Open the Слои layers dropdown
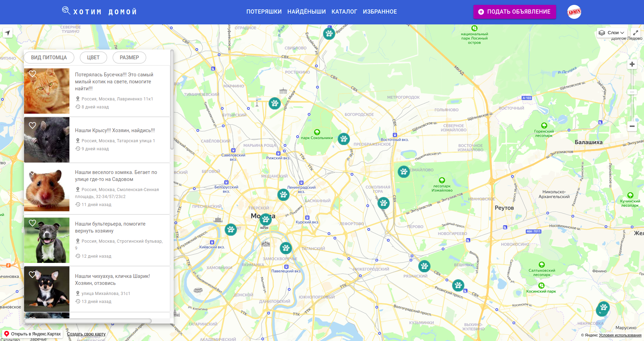Image resolution: width=644 pixels, height=341 pixels. pyautogui.click(x=612, y=33)
